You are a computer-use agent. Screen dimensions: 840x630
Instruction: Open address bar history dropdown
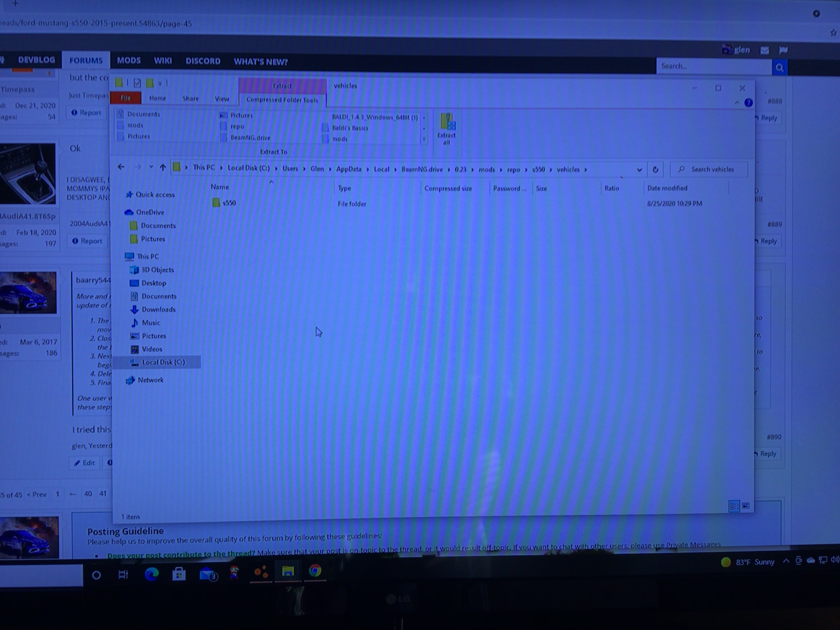[639, 170]
